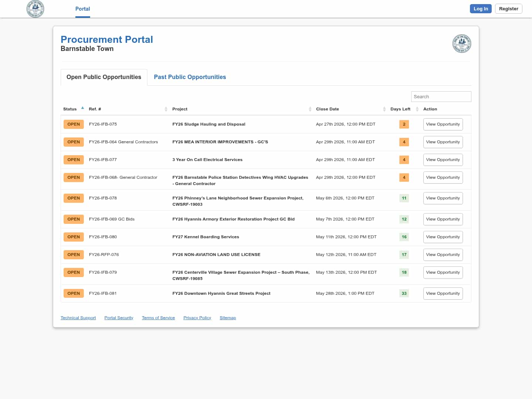Focus the Search input field

[441, 97]
